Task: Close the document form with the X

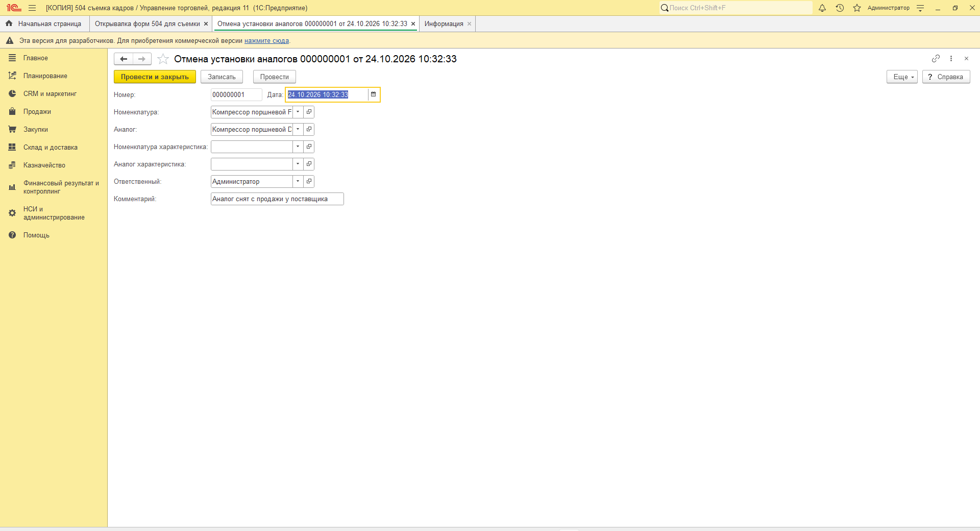Action: 966,59
